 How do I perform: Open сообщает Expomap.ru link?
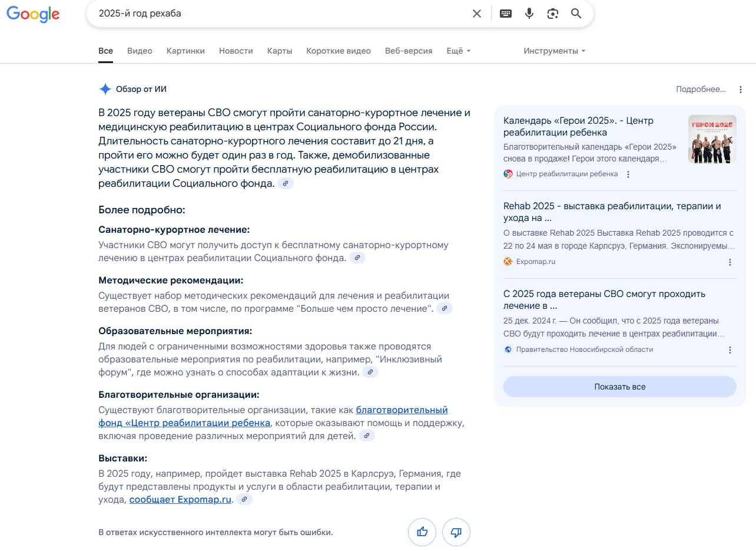pos(180,500)
